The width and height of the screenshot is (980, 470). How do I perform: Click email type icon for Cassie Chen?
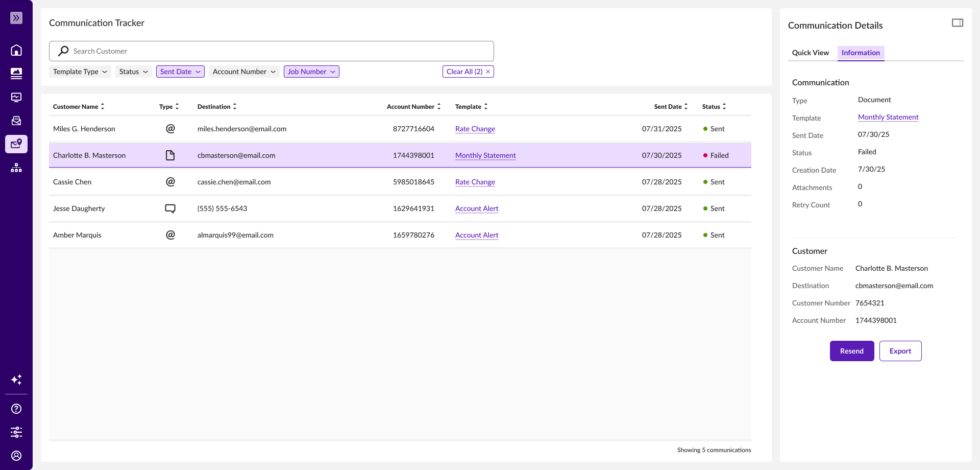pos(170,182)
